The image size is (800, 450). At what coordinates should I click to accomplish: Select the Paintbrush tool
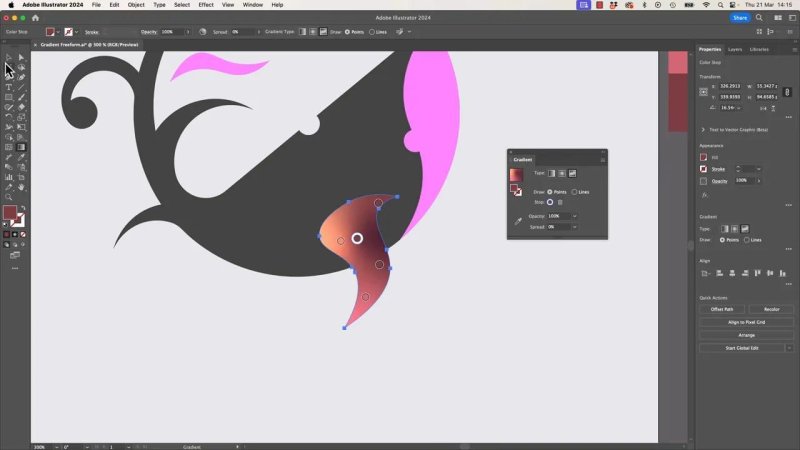[21, 97]
